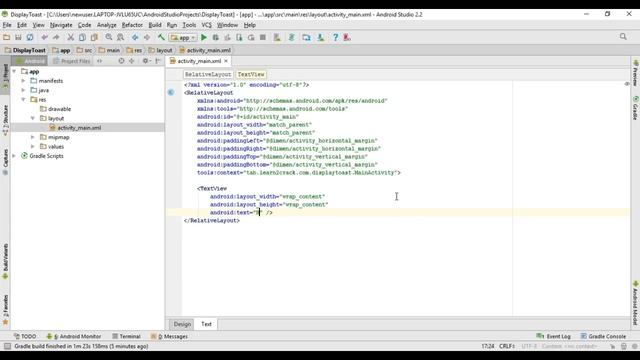This screenshot has width=640, height=360.
Task: Click the CRLF line separator selector
Action: pyautogui.click(x=507, y=346)
